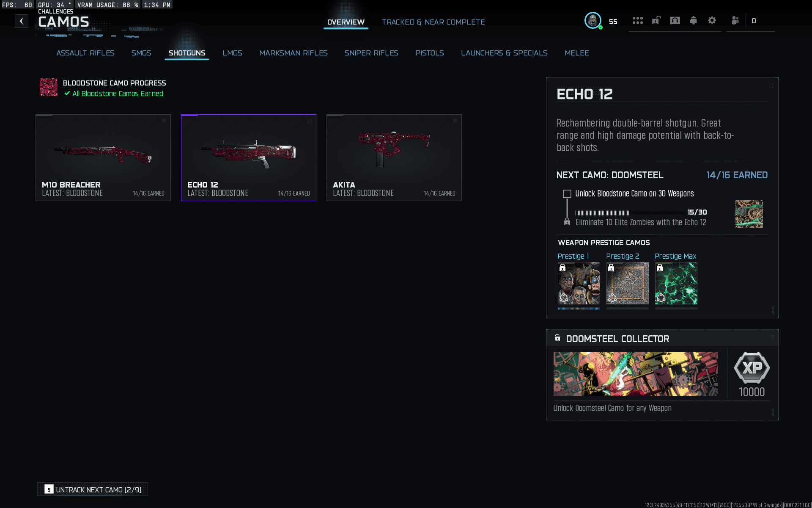The image size is (812, 508).
Task: Click the Doomsteel camo swatch preview
Action: (x=749, y=214)
